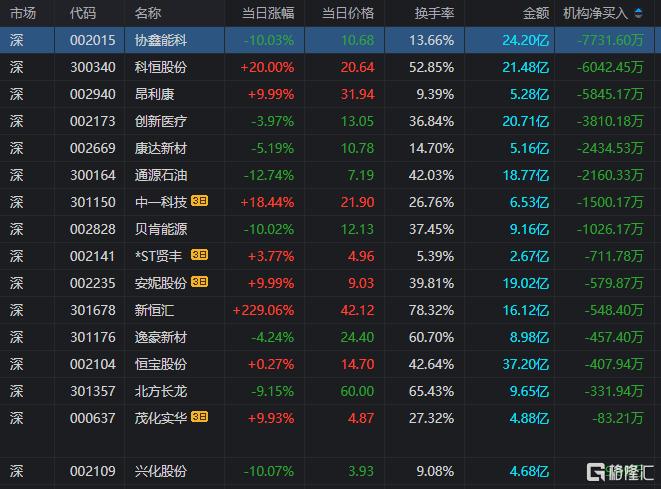Click the price 42.12 cell
Viewport: 661px width, 489px height.
click(x=357, y=310)
